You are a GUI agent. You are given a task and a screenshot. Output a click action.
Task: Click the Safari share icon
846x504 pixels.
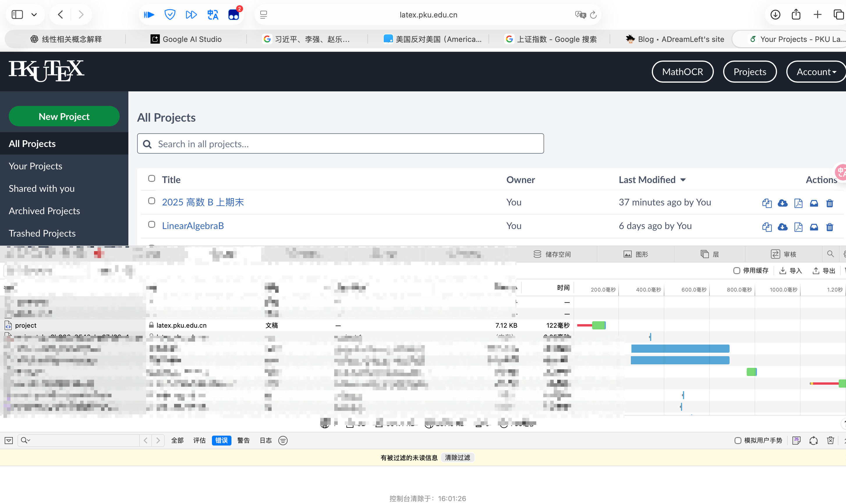click(796, 15)
